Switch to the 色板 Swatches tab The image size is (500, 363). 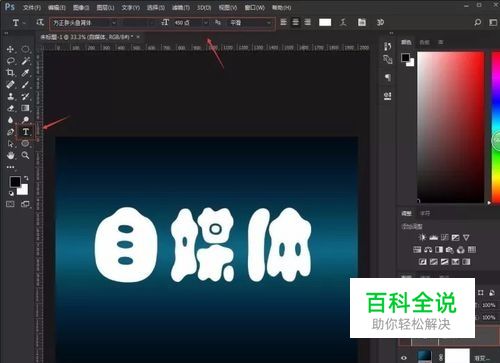click(x=424, y=42)
